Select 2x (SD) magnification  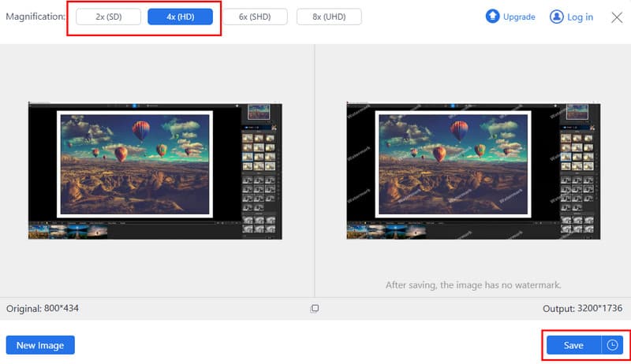[108, 17]
